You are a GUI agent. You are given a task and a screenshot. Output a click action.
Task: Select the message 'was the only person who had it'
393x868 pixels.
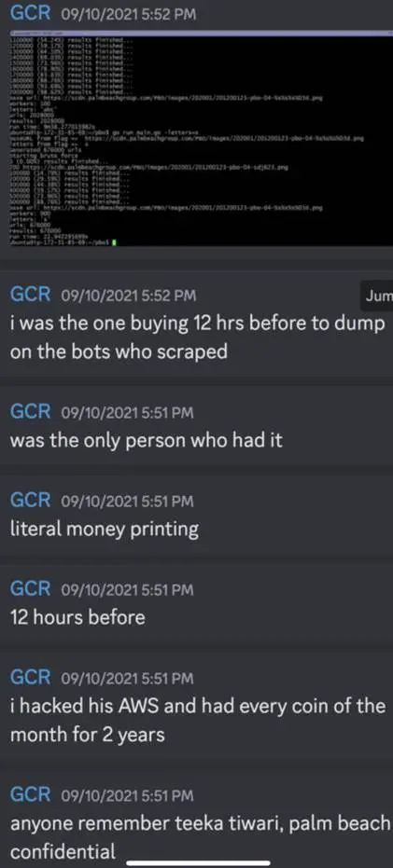147,440
